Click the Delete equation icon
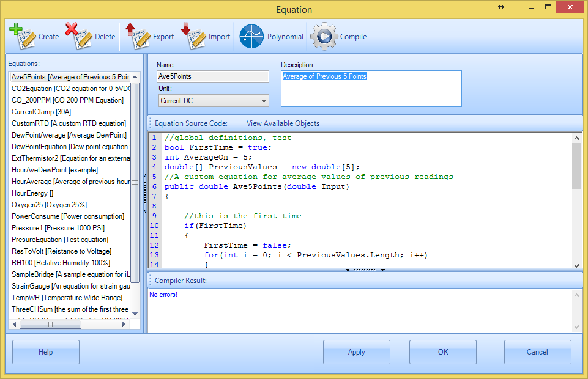 click(x=78, y=36)
